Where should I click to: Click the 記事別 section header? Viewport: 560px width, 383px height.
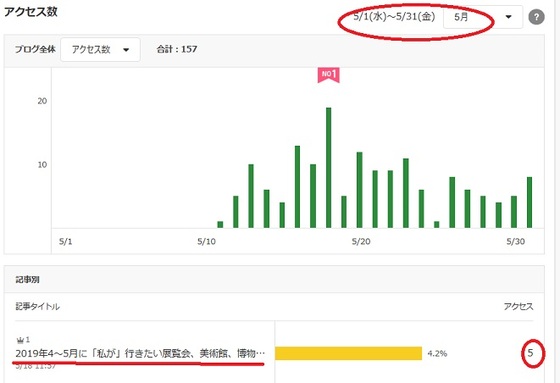tap(28, 279)
